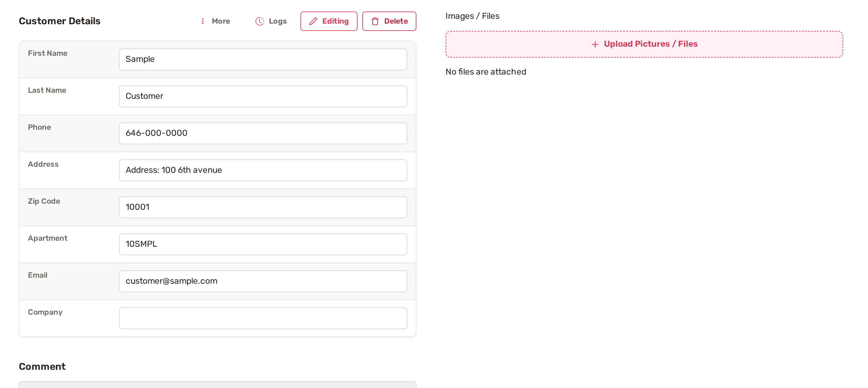This screenshot has height=388, width=868.
Task: Edit the Last Name field containing Customer
Action: pyautogui.click(x=263, y=96)
